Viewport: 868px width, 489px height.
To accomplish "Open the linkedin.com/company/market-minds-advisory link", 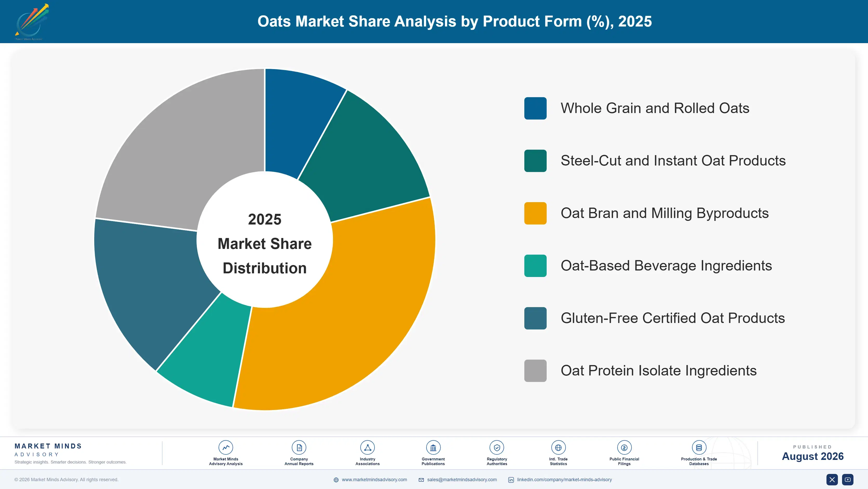I will 564,480.
